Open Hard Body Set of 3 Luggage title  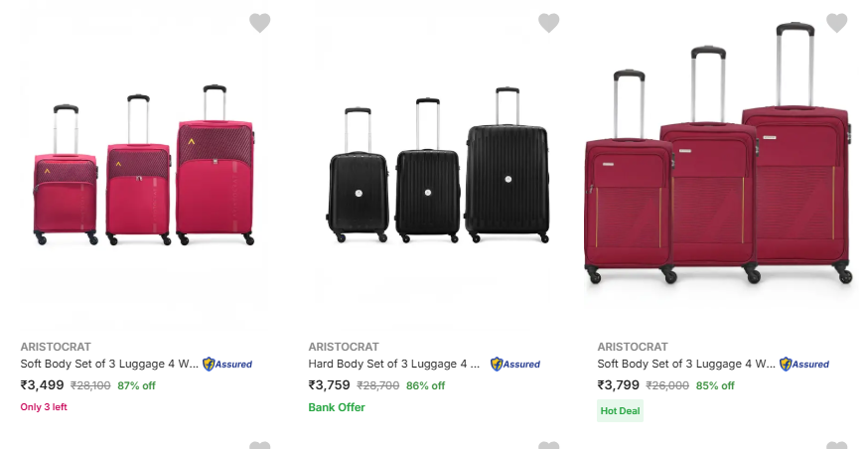(x=394, y=364)
